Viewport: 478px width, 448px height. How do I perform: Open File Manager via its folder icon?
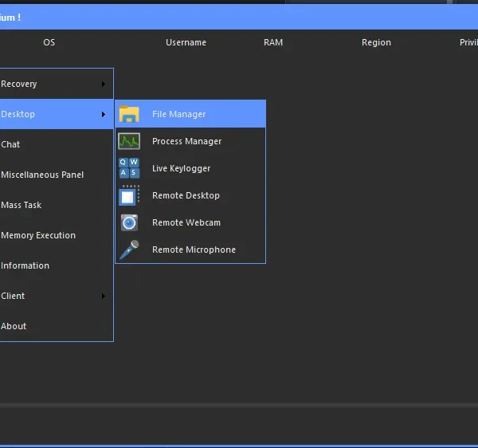point(129,114)
